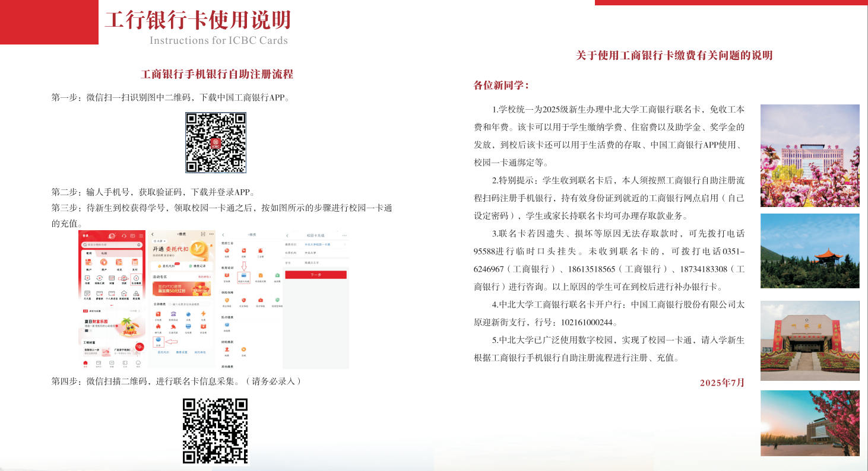This screenshot has width=868, height=471.
Task: Switch to the 我的 bottom tab
Action: point(138,363)
